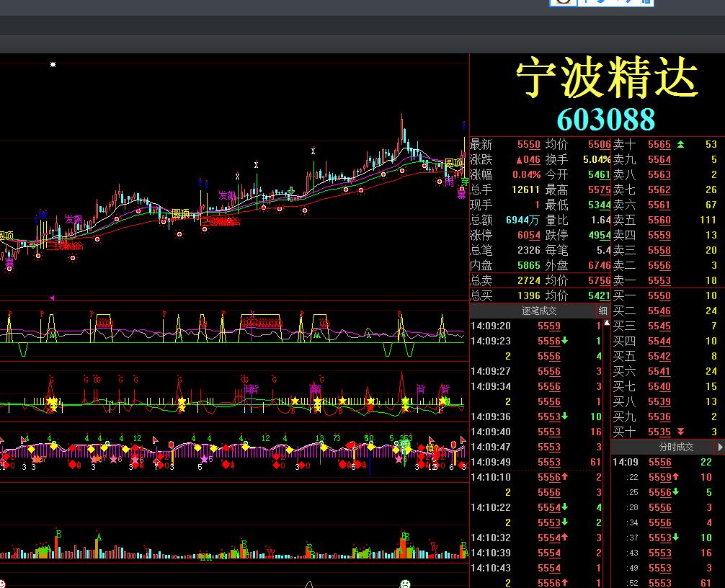Click the white star marker atop the chart
725x588 pixels.
point(53,64)
